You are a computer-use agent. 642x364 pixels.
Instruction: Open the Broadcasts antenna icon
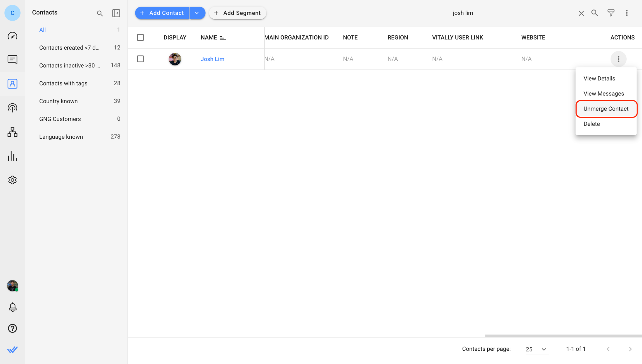(x=12, y=108)
